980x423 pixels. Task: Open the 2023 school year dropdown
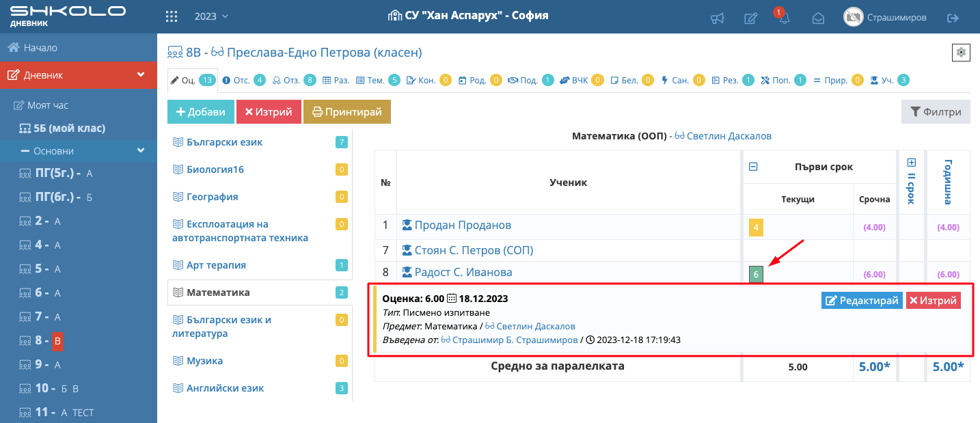coord(211,16)
